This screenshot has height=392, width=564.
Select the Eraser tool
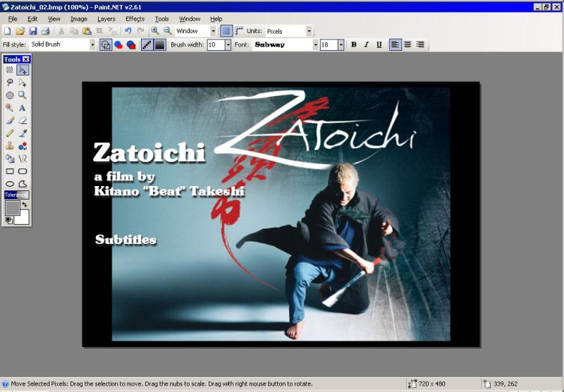pyautogui.click(x=23, y=121)
